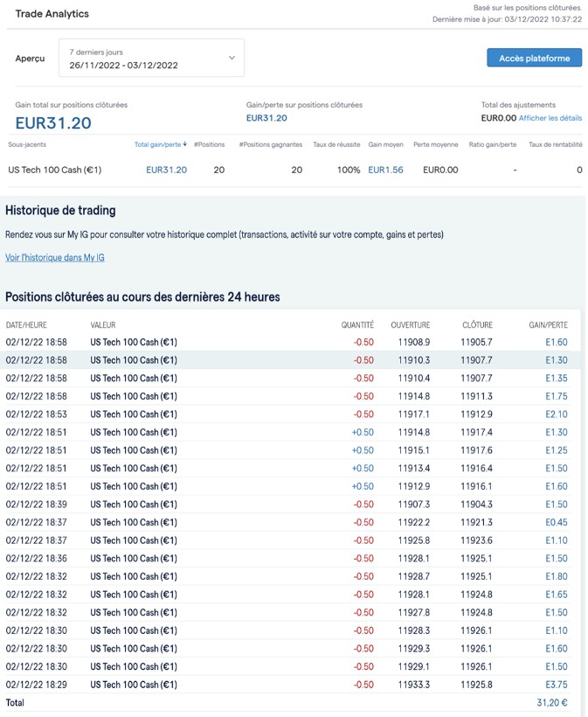Click the QUANTITÉ column header
This screenshot has height=717, width=588.
[357, 325]
